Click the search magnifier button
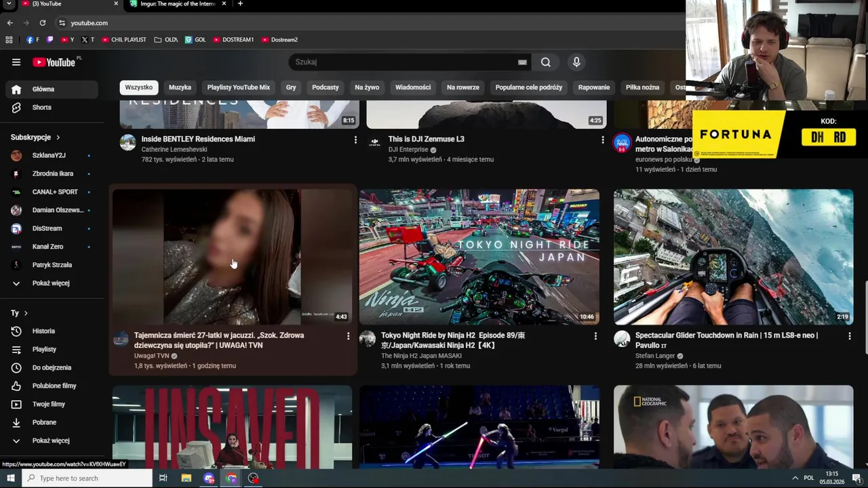 [x=546, y=62]
